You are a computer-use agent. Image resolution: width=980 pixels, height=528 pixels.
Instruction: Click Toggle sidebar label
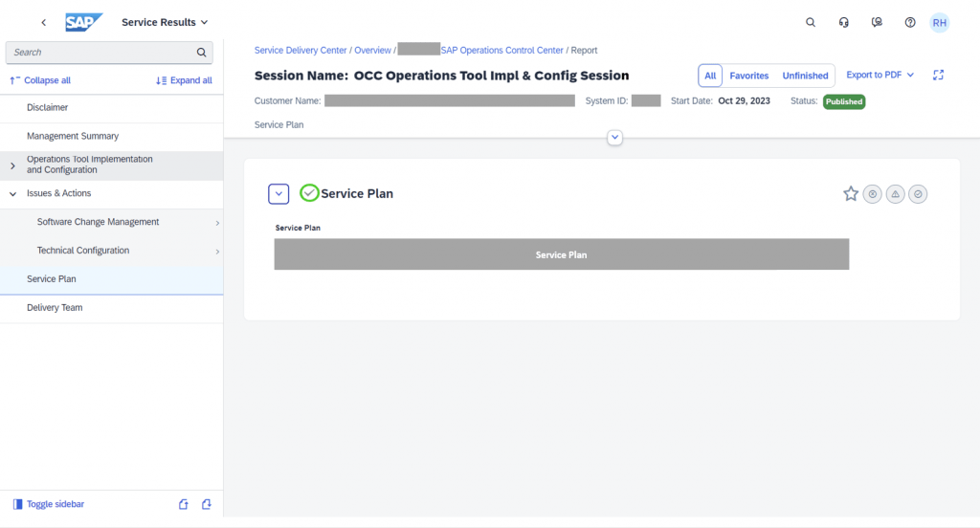coord(55,504)
